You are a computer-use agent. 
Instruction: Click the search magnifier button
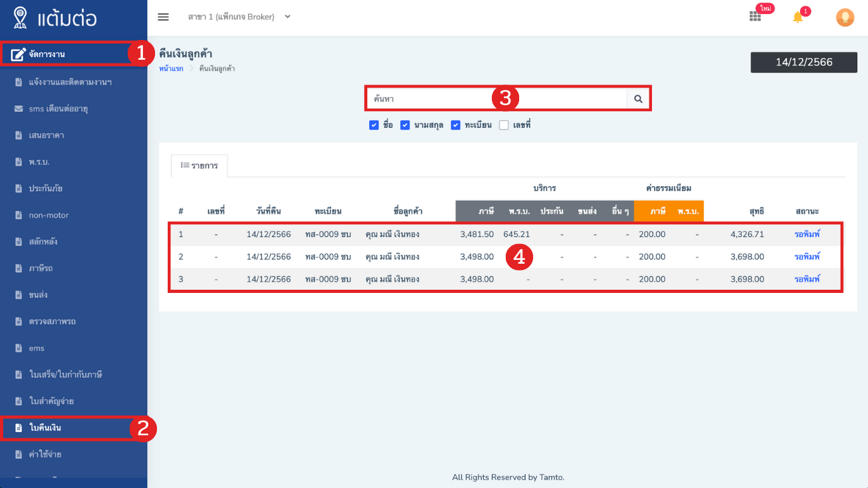tap(638, 99)
